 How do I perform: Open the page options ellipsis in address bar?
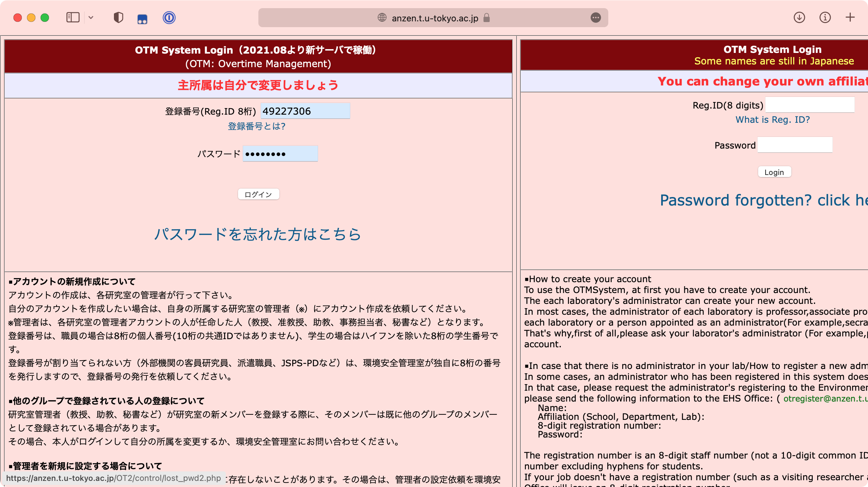point(595,18)
